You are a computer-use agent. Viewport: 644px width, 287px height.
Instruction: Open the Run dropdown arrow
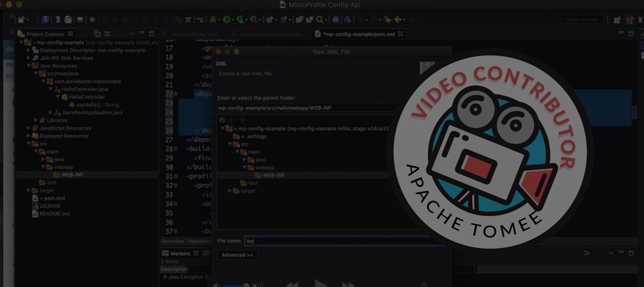[232, 20]
